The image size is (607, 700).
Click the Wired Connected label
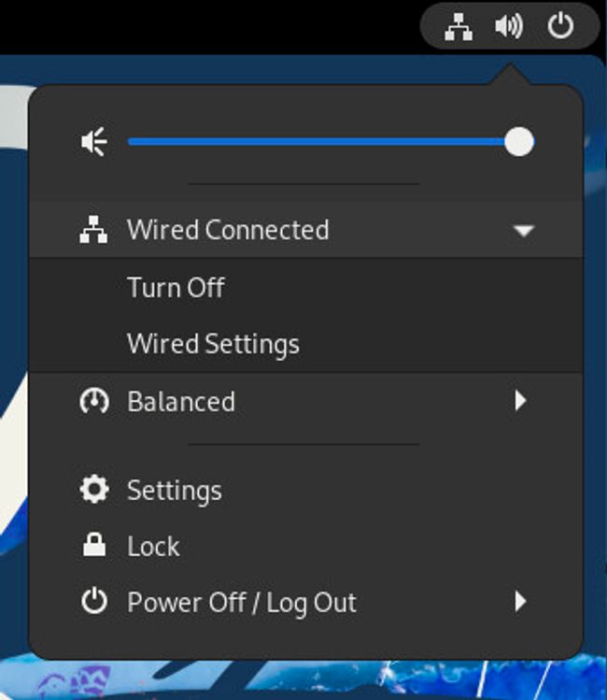pyautogui.click(x=228, y=230)
